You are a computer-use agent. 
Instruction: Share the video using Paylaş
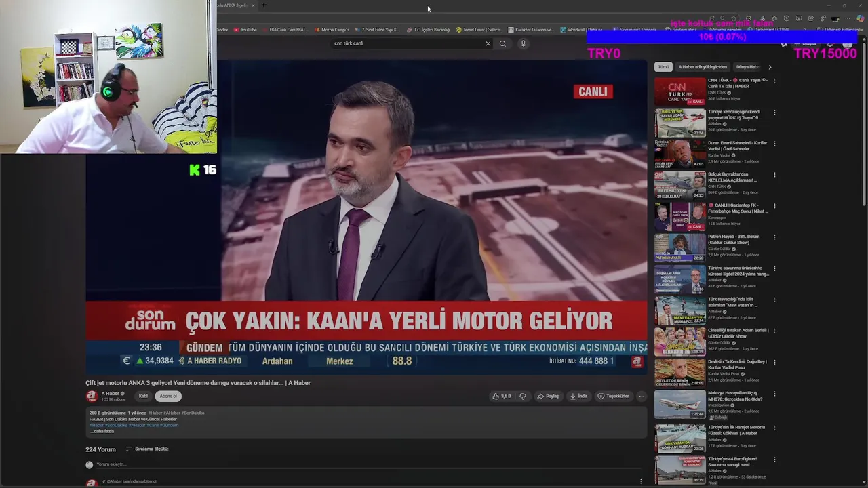[x=548, y=396]
